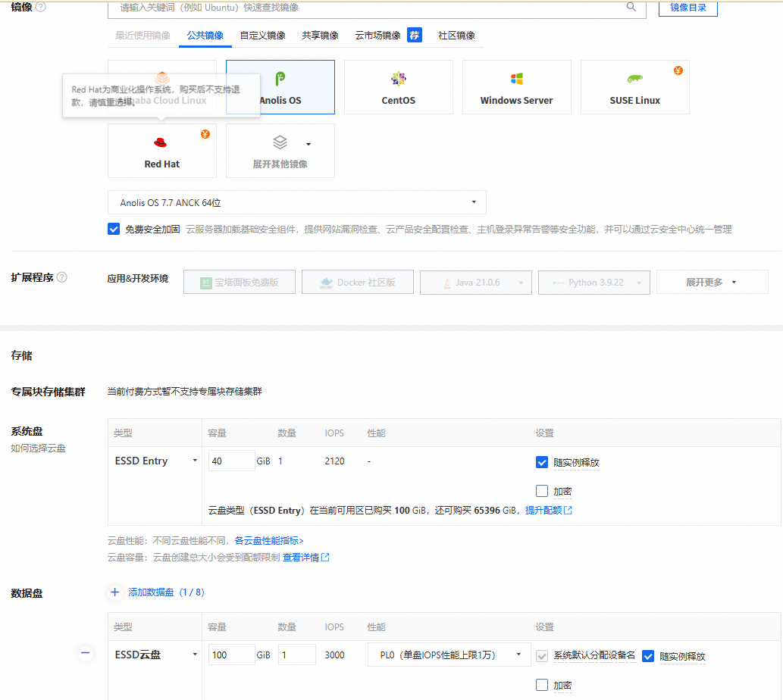This screenshot has height=700, width=783.
Task: Expand the 展开更多 extensions dropdown
Action: (712, 283)
